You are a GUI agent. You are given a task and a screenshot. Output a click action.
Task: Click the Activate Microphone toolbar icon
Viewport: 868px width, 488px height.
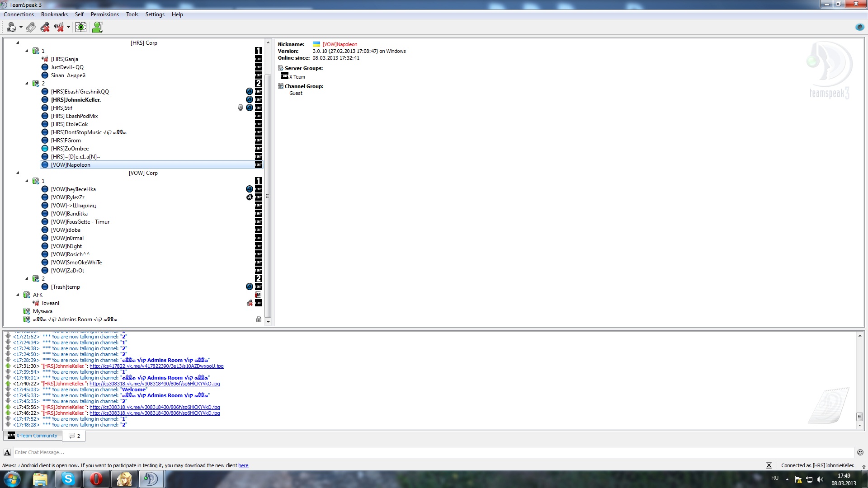pos(31,28)
